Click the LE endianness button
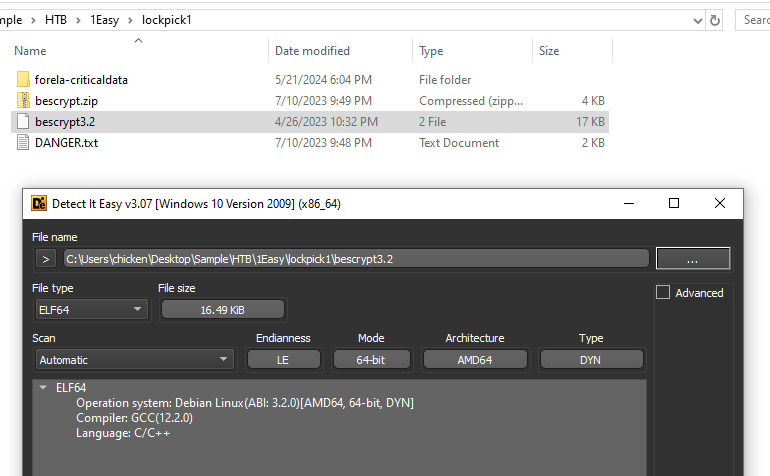 click(285, 360)
